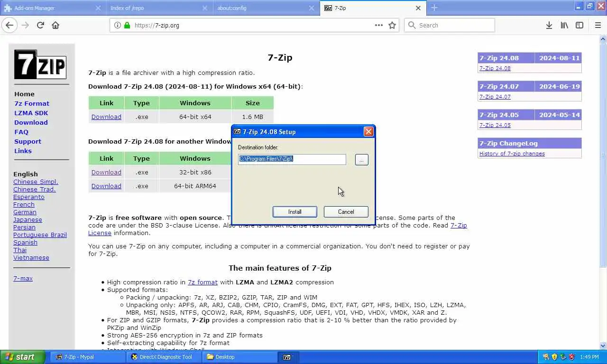Switch language to French
This screenshot has width=607, height=364.
pos(24,204)
